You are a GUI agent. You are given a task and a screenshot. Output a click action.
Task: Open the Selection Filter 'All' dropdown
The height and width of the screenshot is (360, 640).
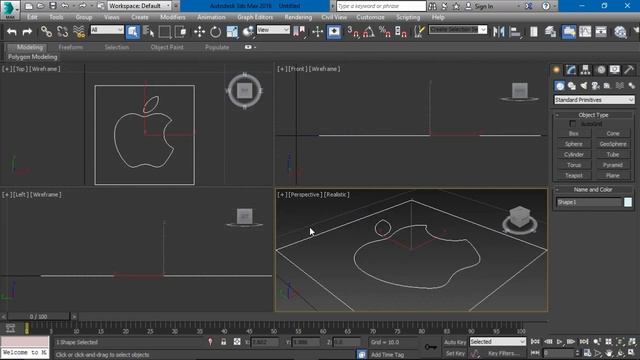[107, 30]
